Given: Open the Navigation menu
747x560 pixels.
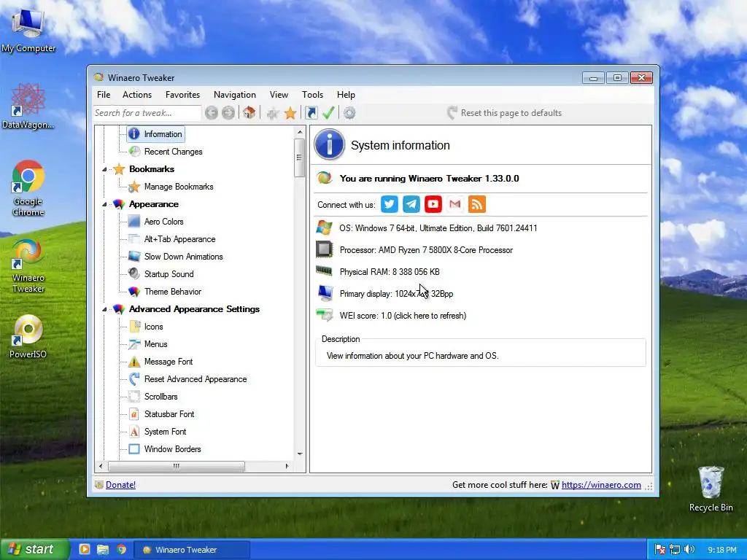Looking at the screenshot, I should click(x=235, y=95).
